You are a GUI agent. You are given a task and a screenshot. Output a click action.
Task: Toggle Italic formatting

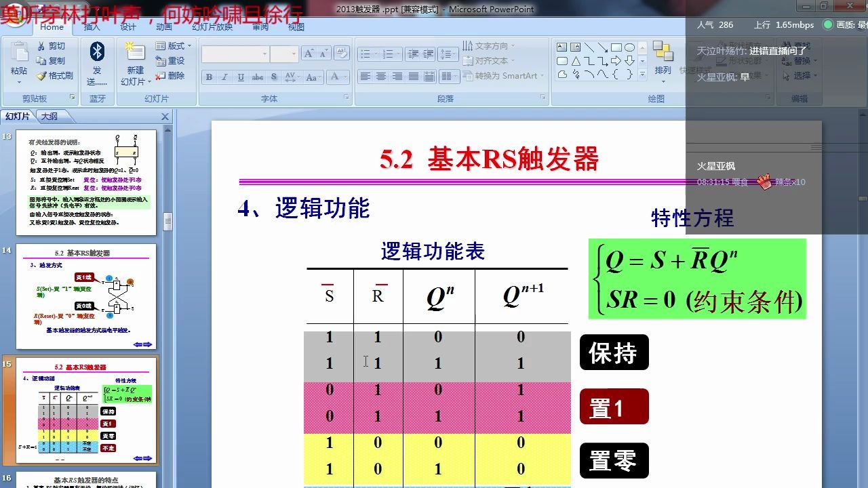pos(225,77)
